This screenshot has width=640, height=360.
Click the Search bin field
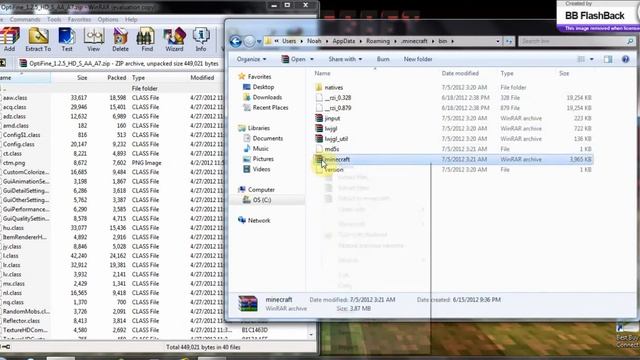click(576, 41)
